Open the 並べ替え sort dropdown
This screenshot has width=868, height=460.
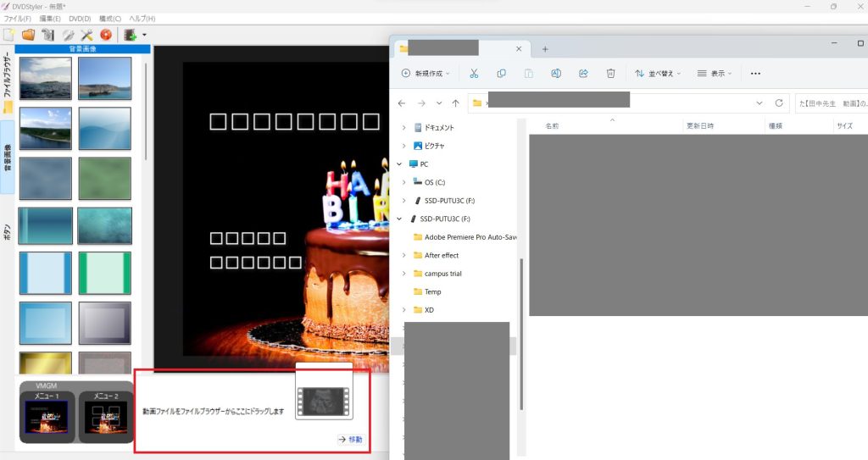click(x=659, y=74)
